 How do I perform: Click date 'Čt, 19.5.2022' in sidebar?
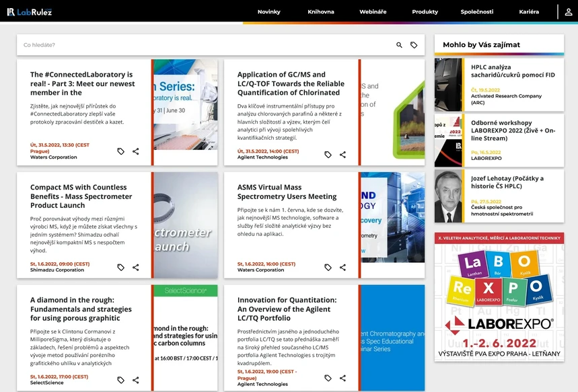tap(485, 90)
